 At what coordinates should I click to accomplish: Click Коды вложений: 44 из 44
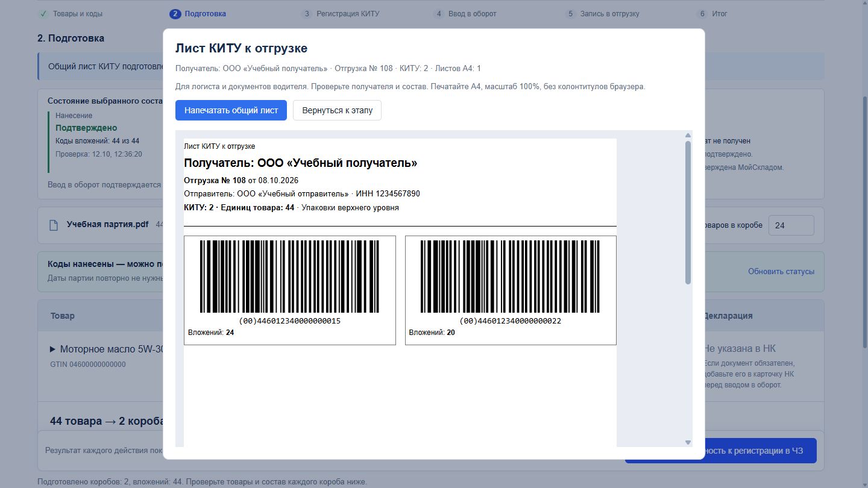[x=97, y=141]
